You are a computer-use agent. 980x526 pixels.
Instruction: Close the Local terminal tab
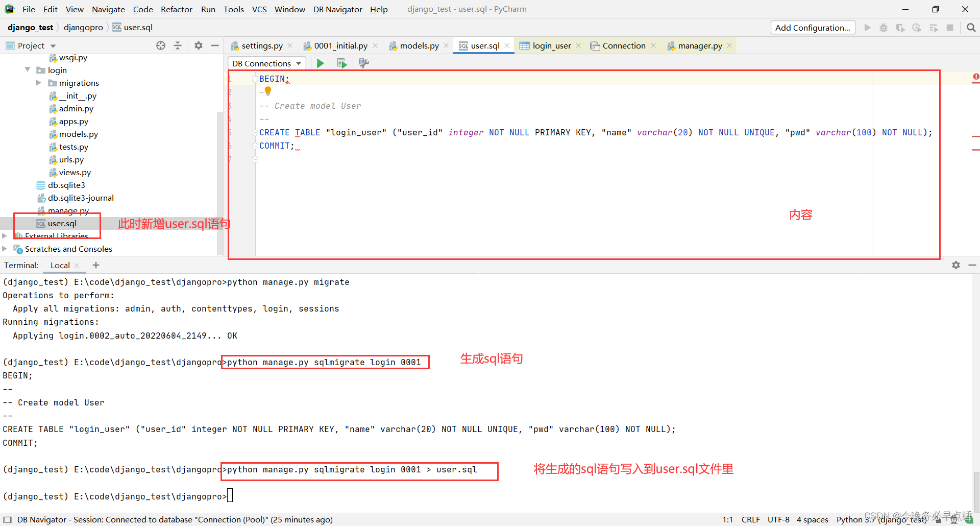77,265
